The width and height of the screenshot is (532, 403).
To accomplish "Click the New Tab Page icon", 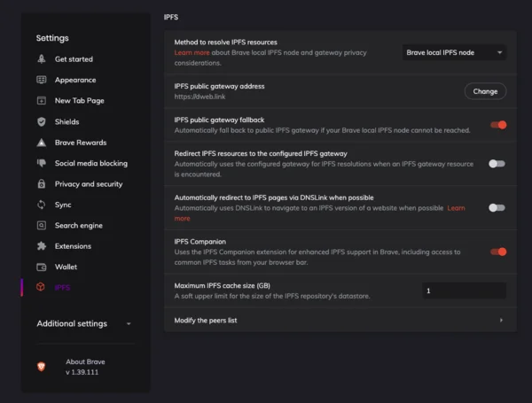I will tap(42, 101).
